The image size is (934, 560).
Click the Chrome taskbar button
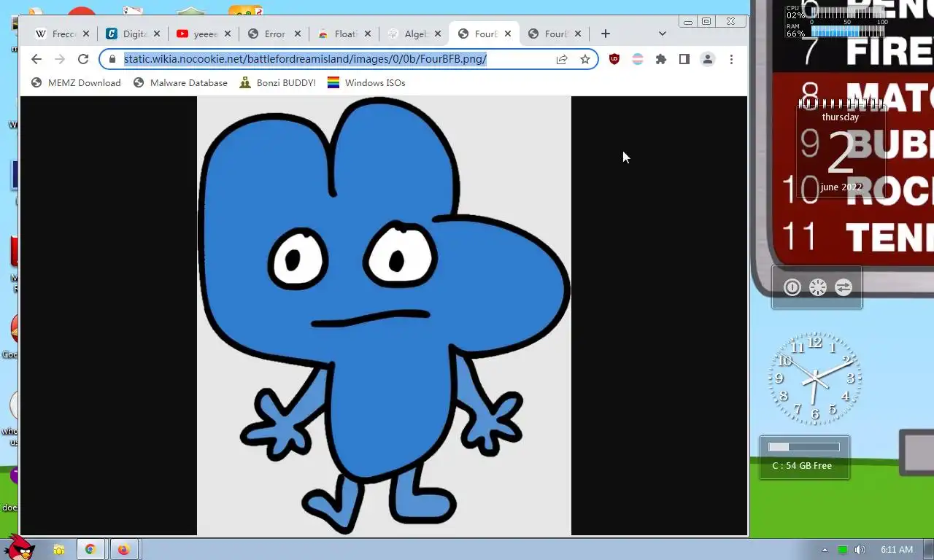90,549
